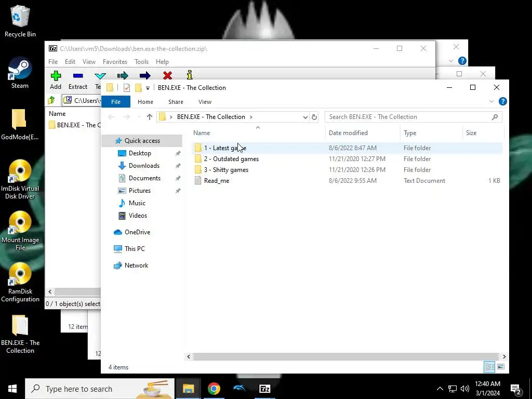Show hidden system tray icons

click(440, 389)
